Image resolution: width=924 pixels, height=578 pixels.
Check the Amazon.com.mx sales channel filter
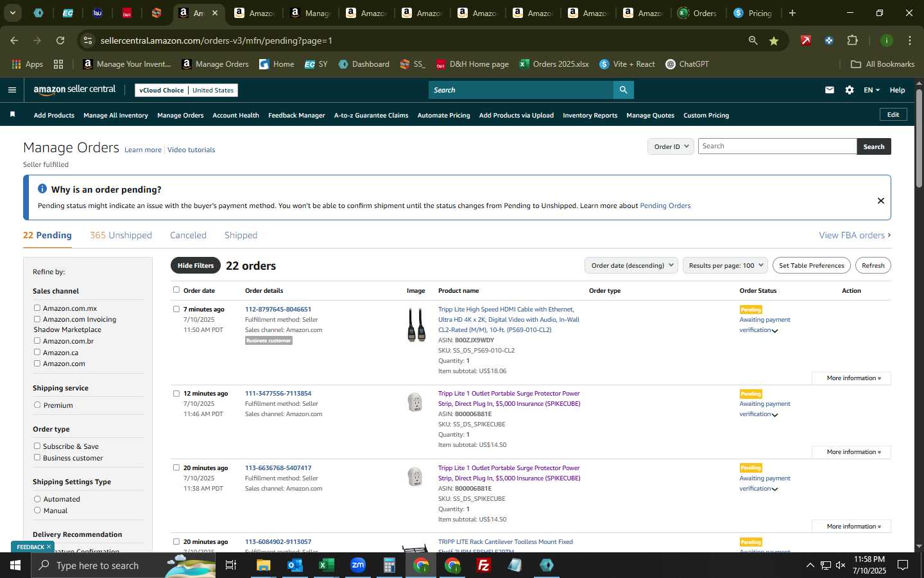click(37, 308)
